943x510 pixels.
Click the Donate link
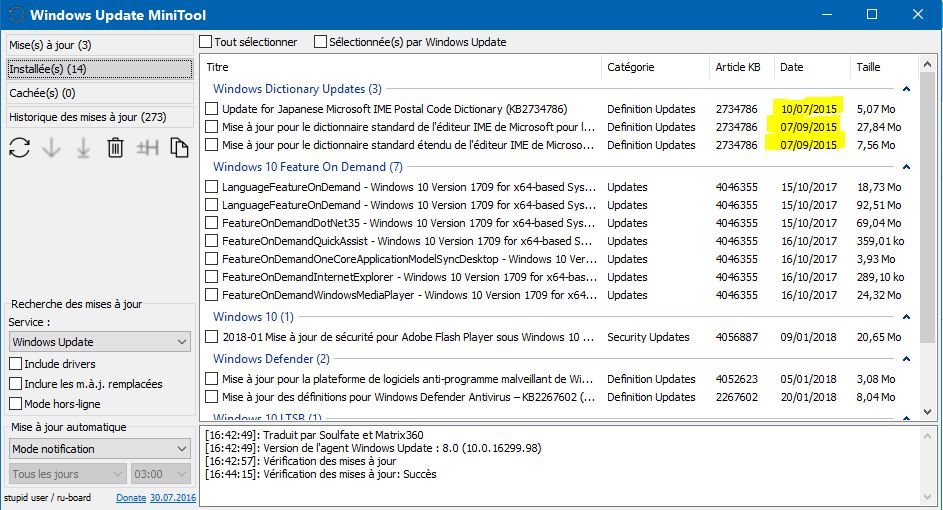click(131, 498)
